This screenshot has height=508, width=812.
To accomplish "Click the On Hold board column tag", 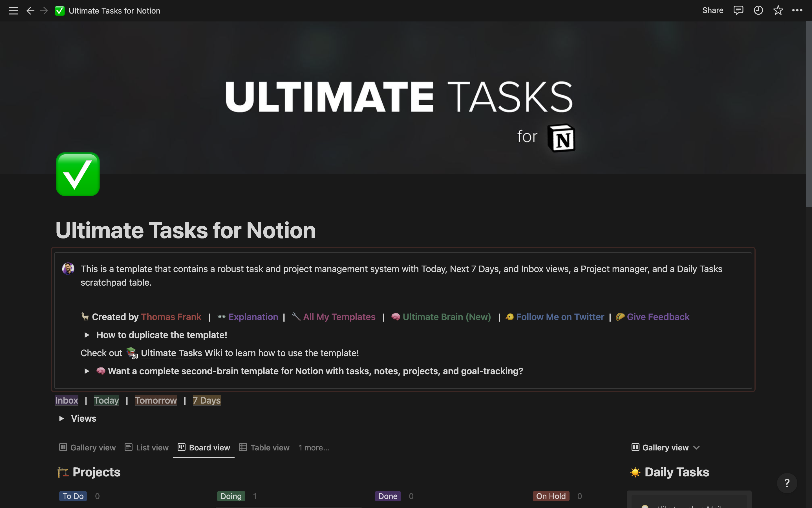I will point(551,496).
